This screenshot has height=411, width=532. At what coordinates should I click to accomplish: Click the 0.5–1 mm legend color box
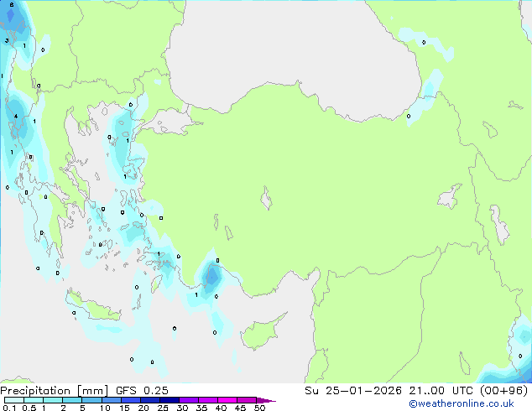pos(34,400)
